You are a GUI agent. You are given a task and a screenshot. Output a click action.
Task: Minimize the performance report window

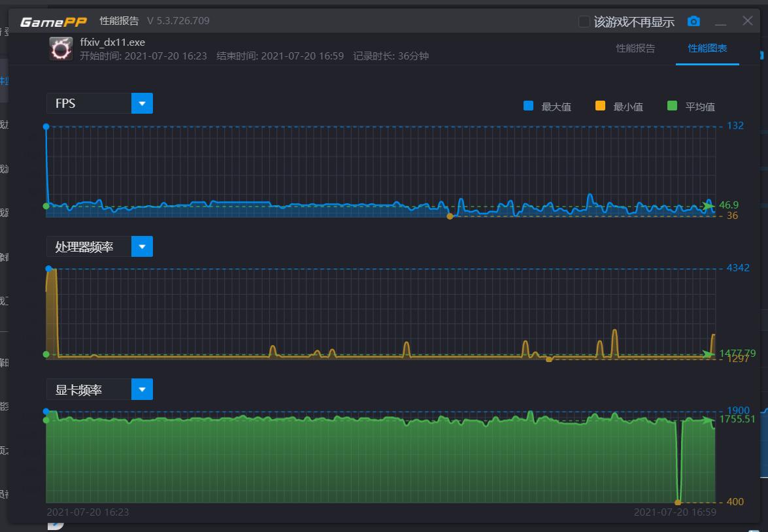[x=721, y=22]
